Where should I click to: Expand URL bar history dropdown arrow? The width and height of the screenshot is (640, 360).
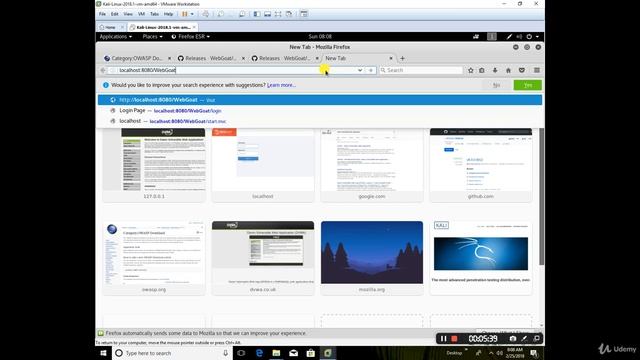(360, 70)
